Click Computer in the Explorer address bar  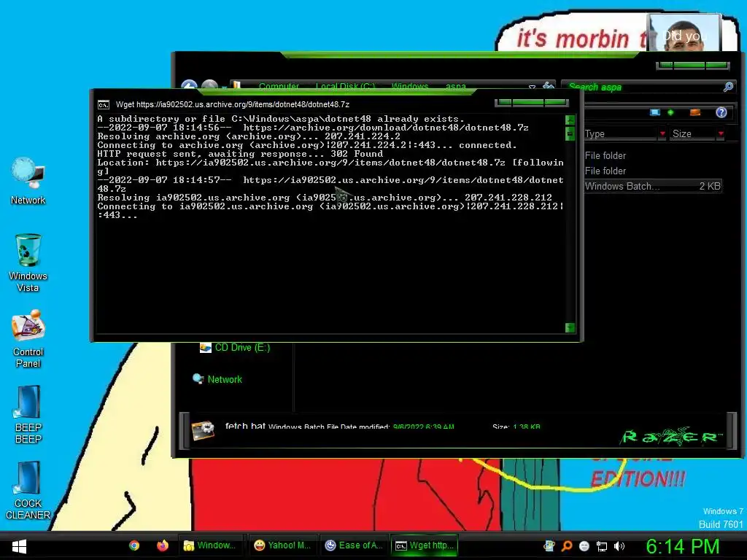(x=279, y=86)
